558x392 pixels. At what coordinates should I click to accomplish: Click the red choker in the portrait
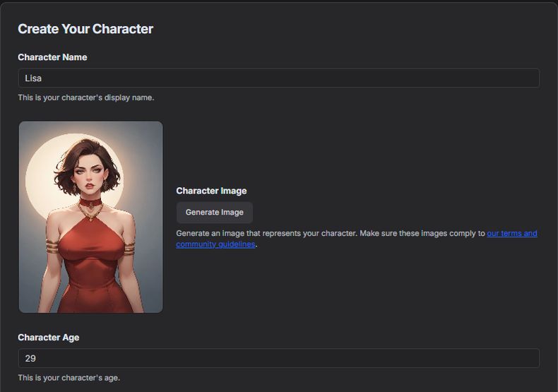point(90,203)
